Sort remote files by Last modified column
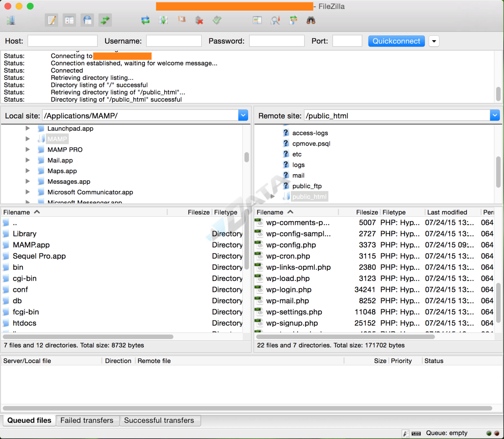Screen dimensions: 504x439 pyautogui.click(x=447, y=212)
